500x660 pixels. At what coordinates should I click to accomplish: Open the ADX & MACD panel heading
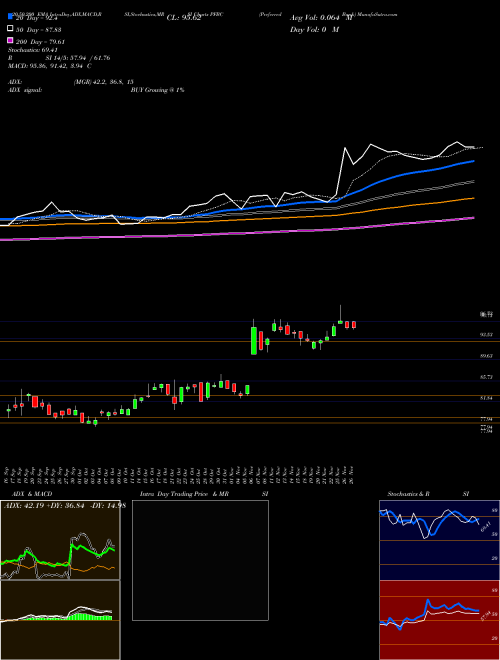click(32, 494)
